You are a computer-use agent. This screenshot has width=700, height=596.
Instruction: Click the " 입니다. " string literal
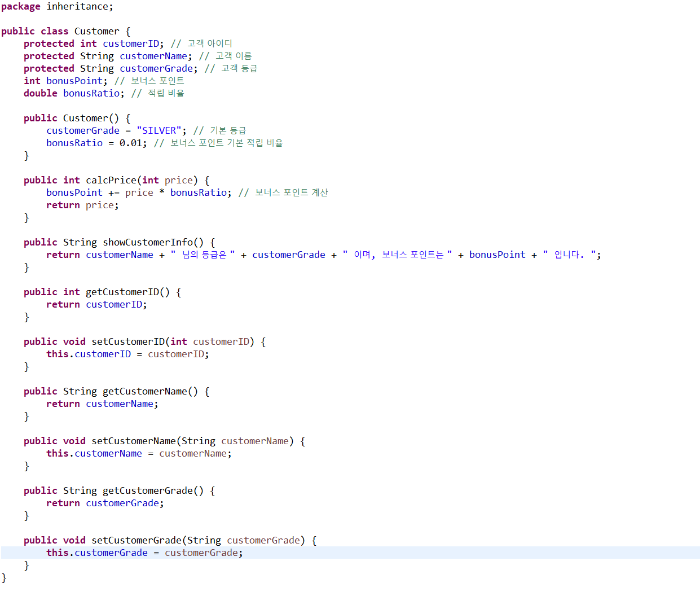coord(569,255)
